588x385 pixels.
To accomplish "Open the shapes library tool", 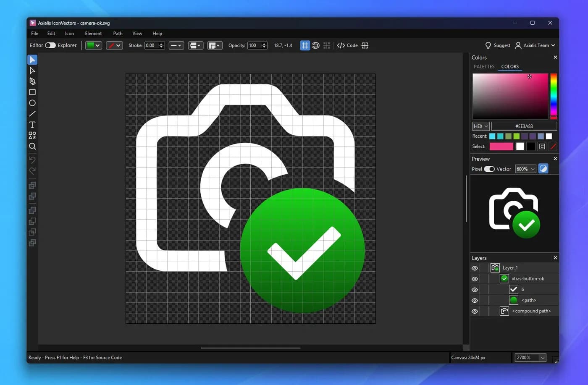I will 32,135.
